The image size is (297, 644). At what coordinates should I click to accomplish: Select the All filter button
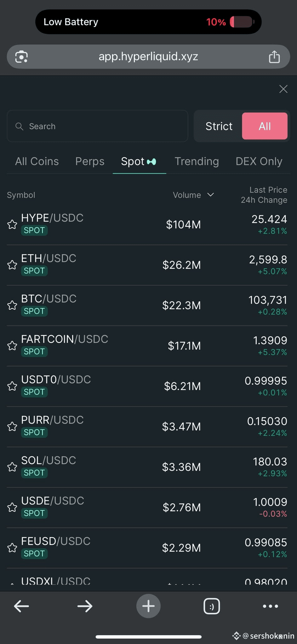pos(265,126)
